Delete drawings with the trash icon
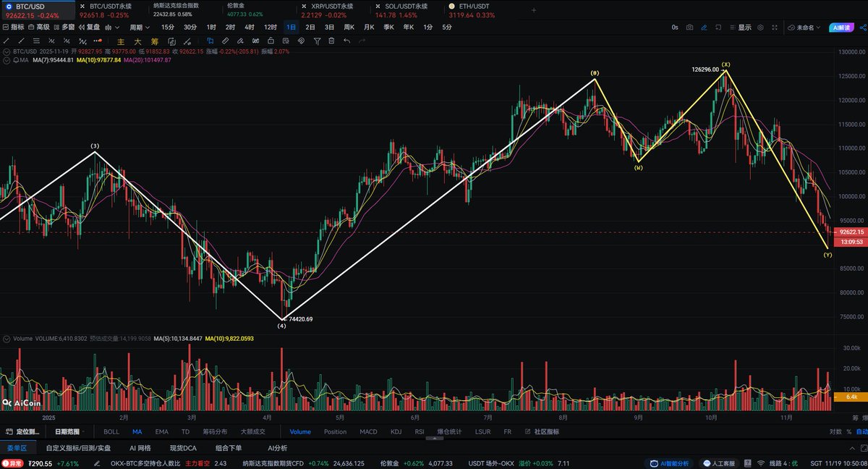Viewport: 868px width, 469px height. click(x=332, y=41)
